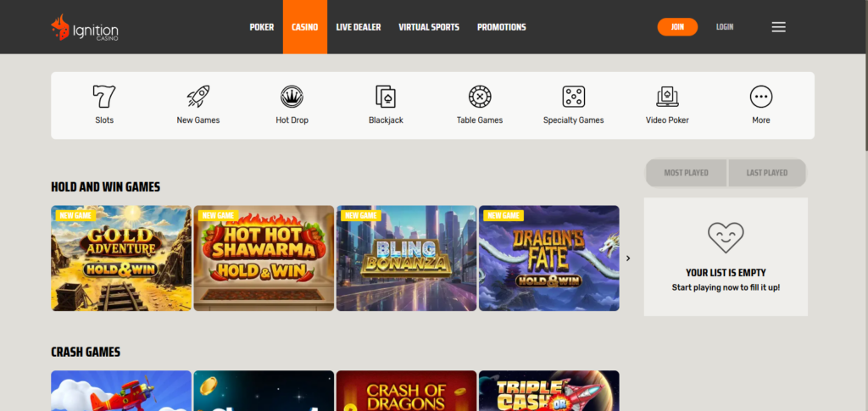Open the Live Dealer tab
The width and height of the screenshot is (868, 411).
tap(359, 27)
